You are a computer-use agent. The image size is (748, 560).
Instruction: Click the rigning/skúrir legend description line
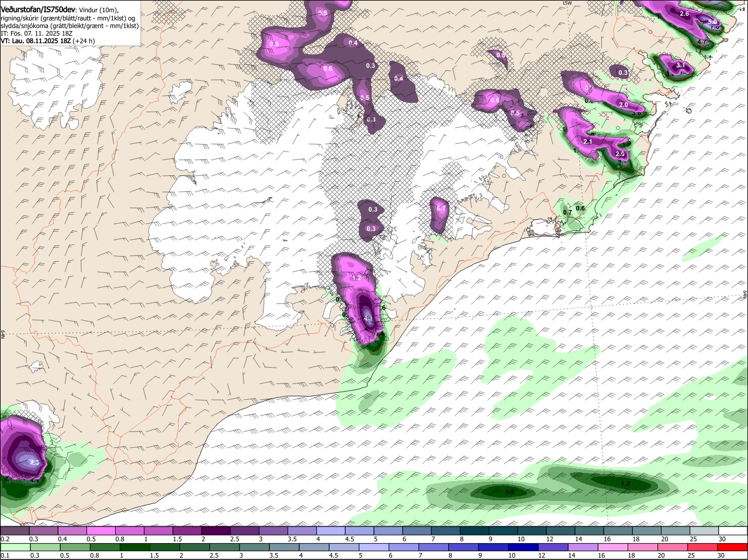(68, 18)
